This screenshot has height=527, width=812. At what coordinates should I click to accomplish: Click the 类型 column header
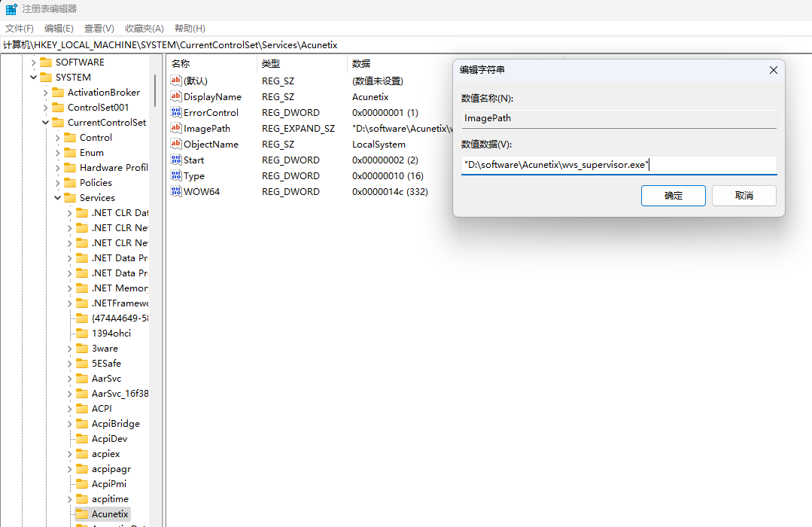[x=271, y=64]
